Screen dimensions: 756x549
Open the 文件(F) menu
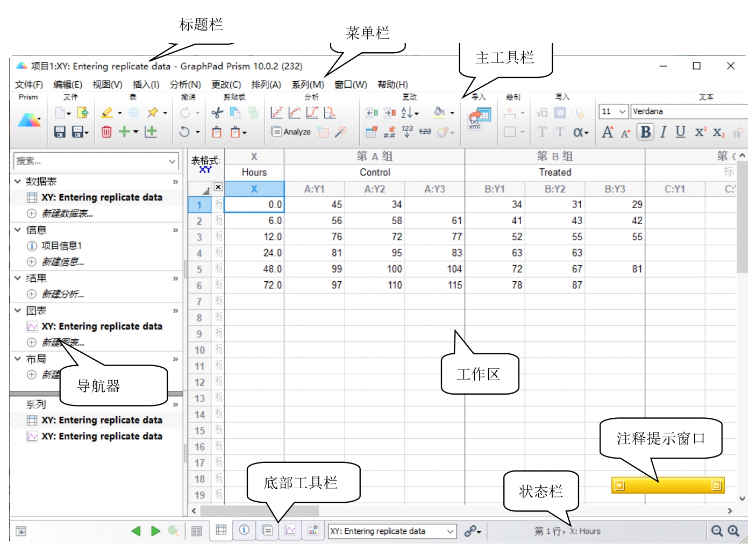(x=29, y=84)
